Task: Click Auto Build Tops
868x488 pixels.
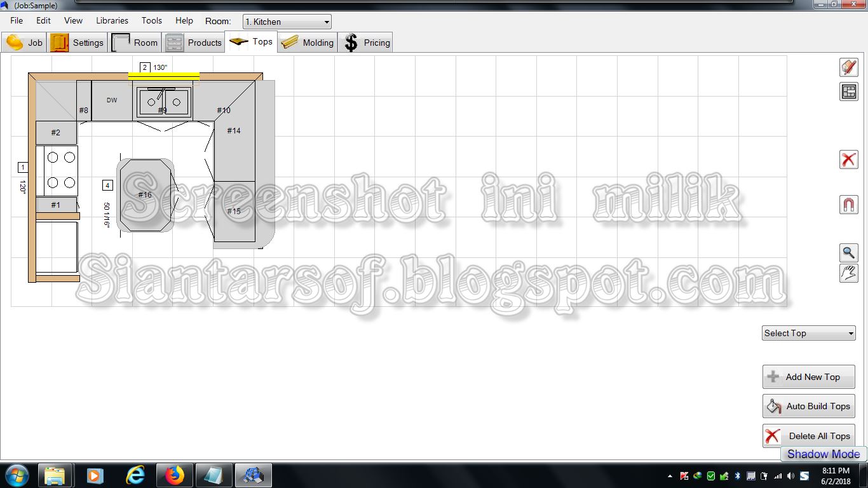Action: [x=808, y=406]
